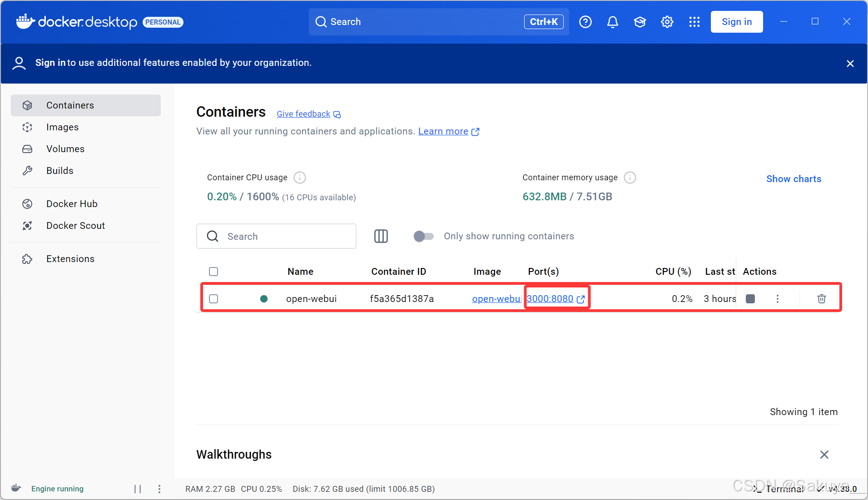
Task: Open the help question mark icon
Action: [x=585, y=22]
